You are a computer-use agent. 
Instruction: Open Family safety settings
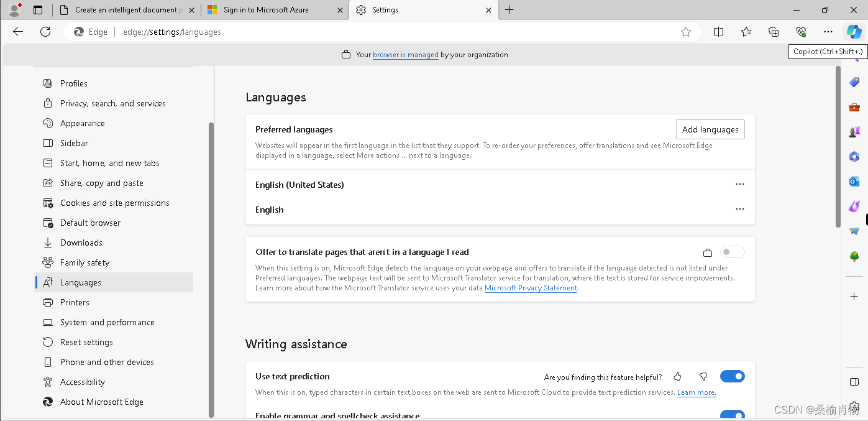pos(114,262)
